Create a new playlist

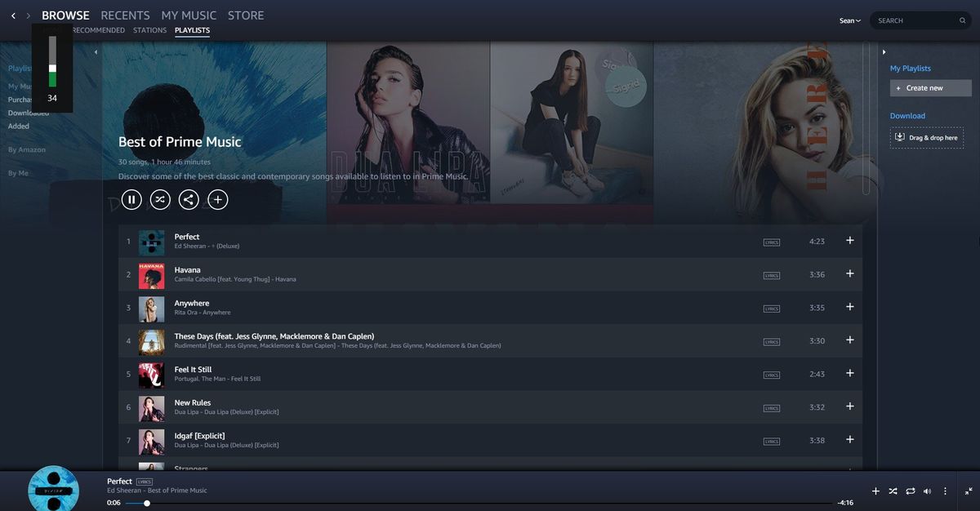point(929,87)
